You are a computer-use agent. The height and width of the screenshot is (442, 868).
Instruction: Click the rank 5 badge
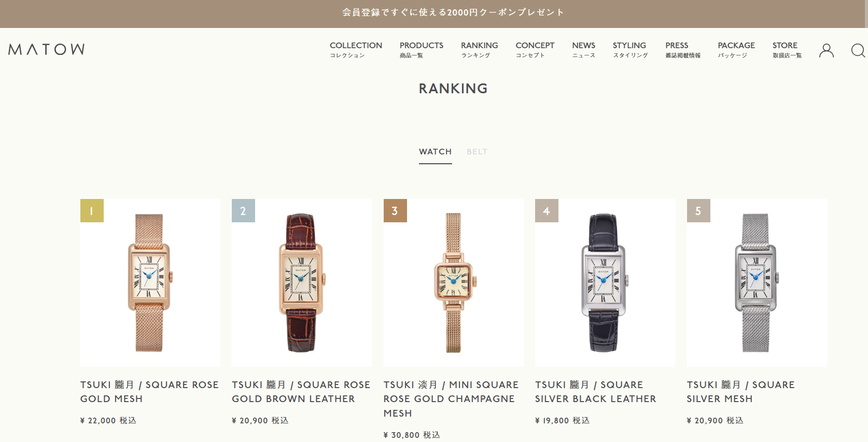pyautogui.click(x=698, y=210)
